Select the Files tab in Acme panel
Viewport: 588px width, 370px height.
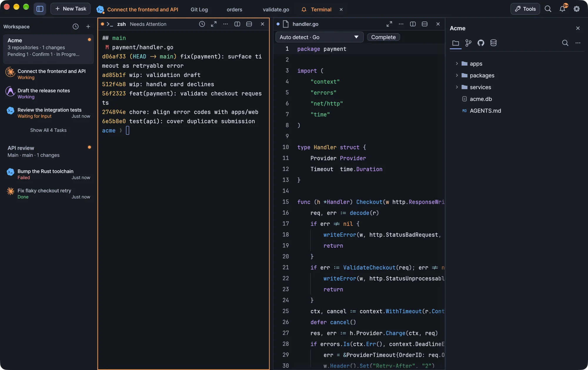[456, 43]
